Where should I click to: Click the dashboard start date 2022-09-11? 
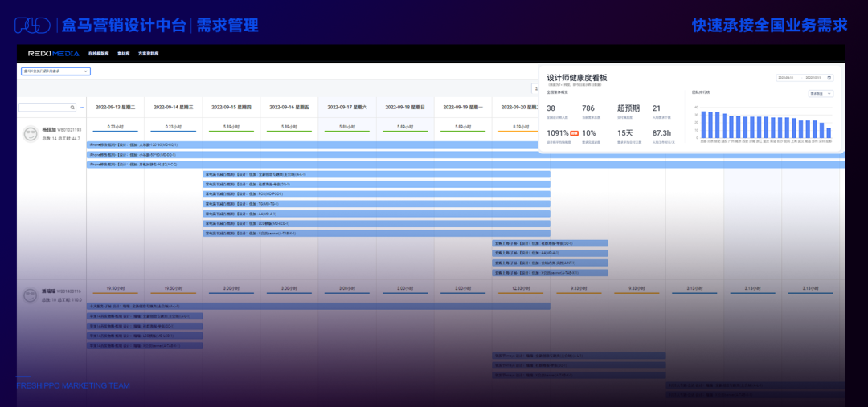tap(787, 78)
